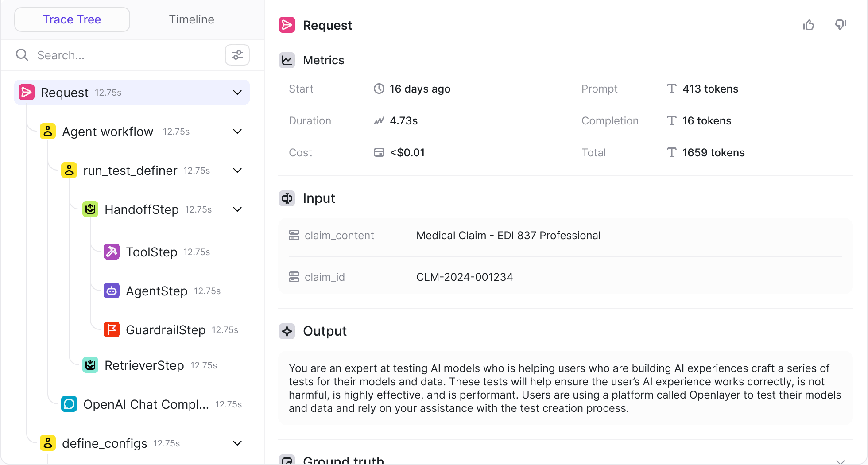Image resolution: width=868 pixels, height=465 pixels.
Task: Click the search magnifier icon
Action: [22, 55]
